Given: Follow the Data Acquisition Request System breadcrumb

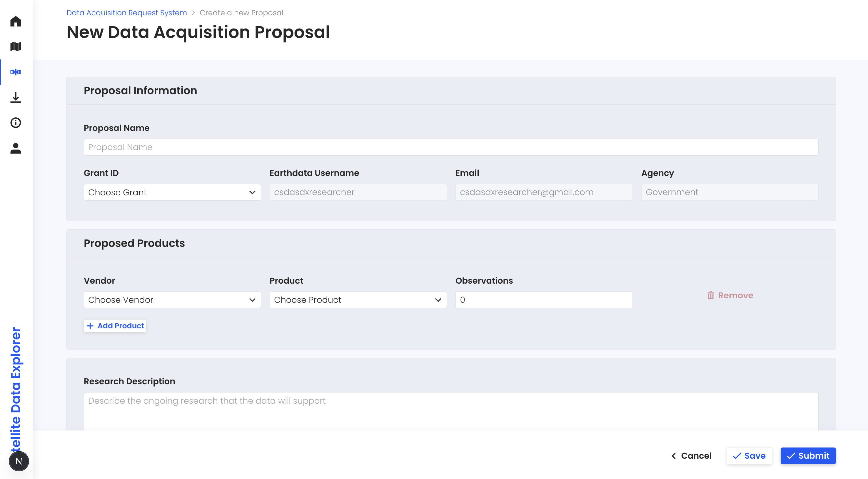Looking at the screenshot, I should [x=127, y=13].
